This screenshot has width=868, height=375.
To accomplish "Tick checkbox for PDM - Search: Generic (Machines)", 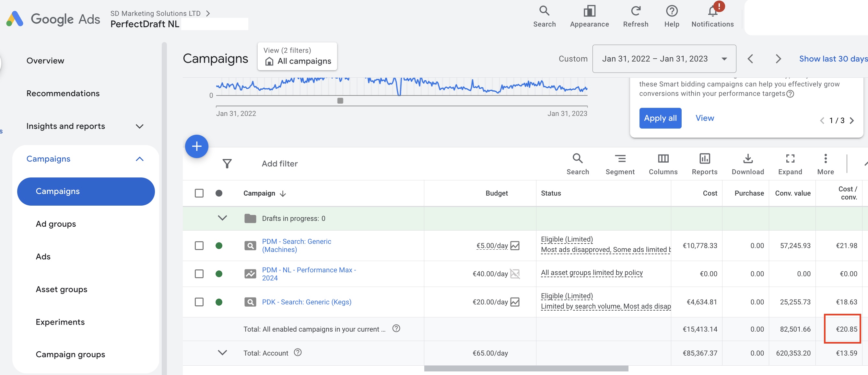I will click(199, 245).
